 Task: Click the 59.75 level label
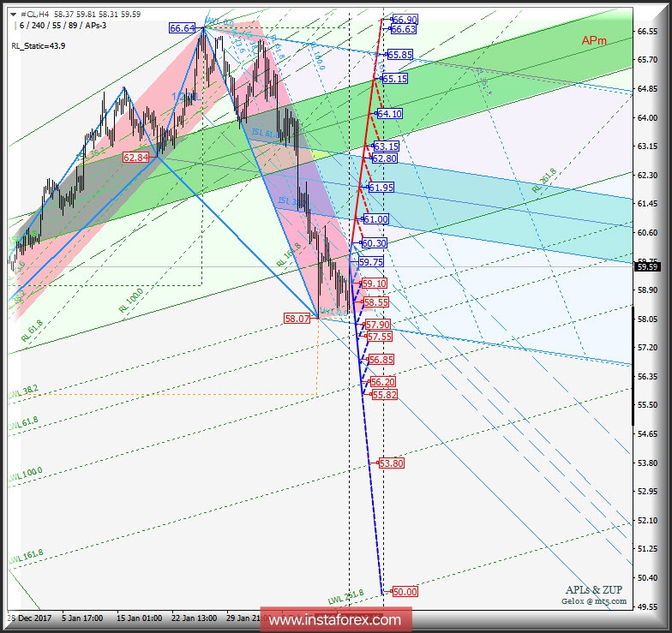tap(370, 262)
